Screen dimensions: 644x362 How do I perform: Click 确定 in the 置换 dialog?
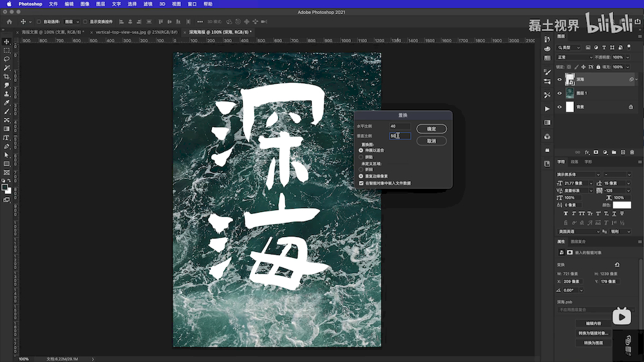click(431, 129)
